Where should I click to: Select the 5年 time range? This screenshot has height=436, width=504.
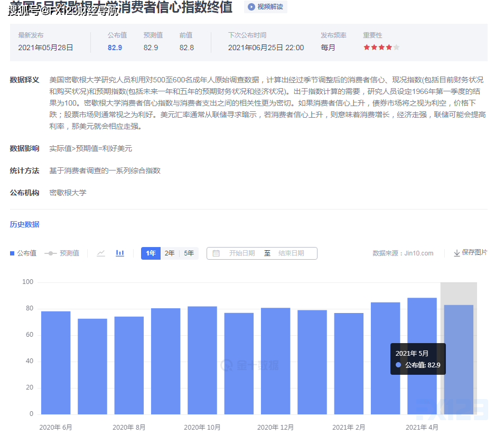point(189,253)
